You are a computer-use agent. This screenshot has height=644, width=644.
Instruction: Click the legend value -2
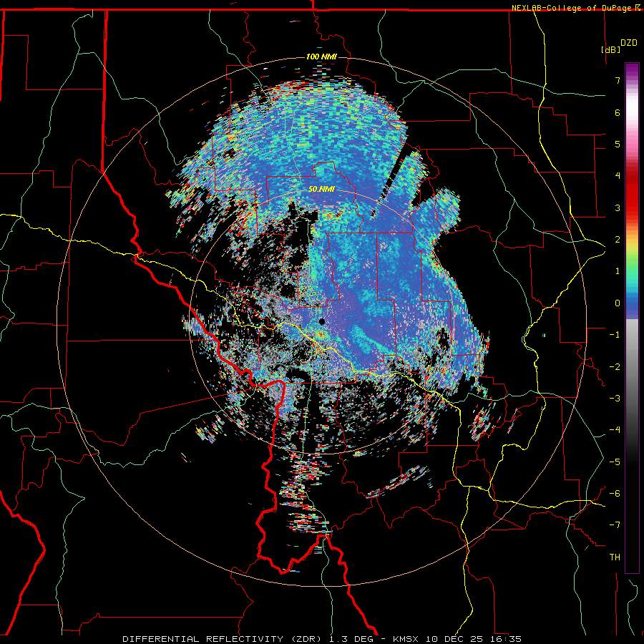[x=615, y=366]
